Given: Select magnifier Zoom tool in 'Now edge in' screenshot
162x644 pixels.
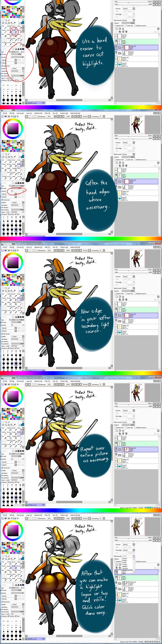Looking at the screenshot, I should [x=6, y=291].
